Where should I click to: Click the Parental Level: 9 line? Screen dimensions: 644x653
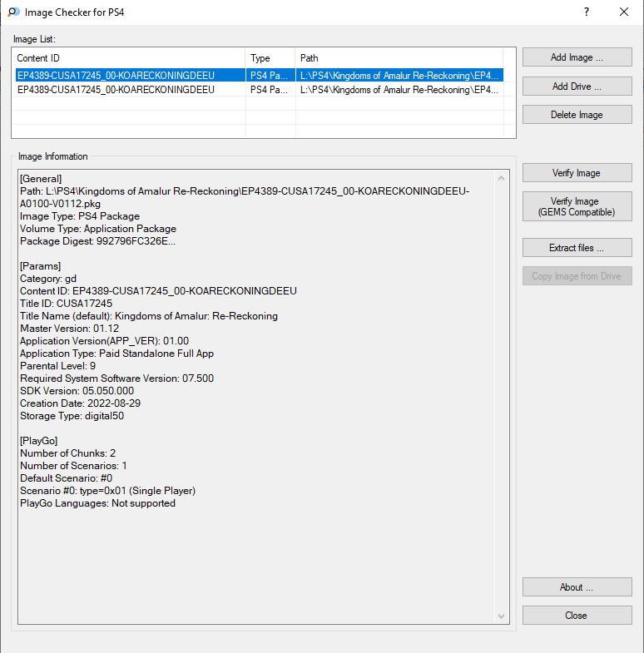coord(58,366)
